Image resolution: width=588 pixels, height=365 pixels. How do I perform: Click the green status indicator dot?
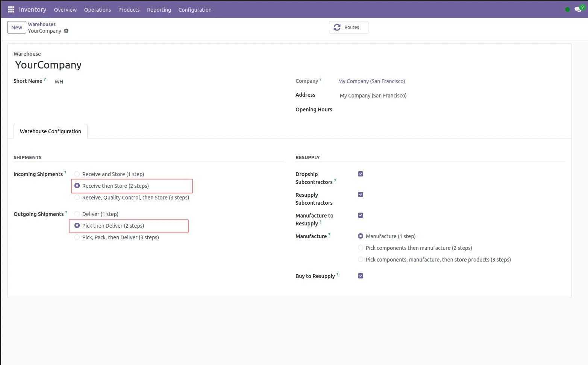[x=567, y=9]
